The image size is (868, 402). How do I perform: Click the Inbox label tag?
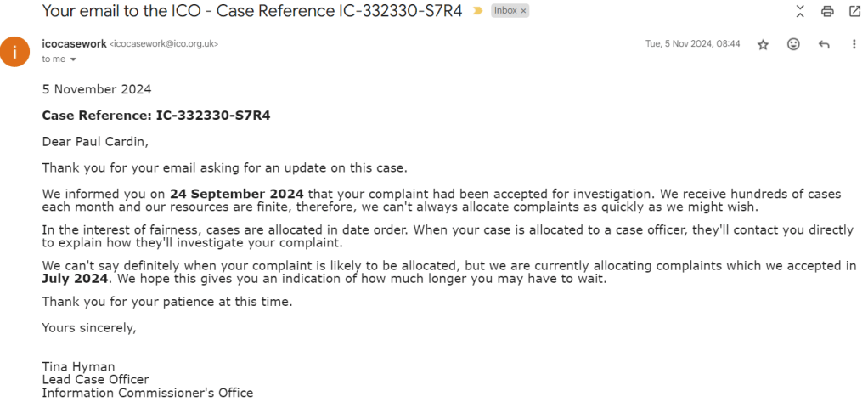tap(504, 11)
